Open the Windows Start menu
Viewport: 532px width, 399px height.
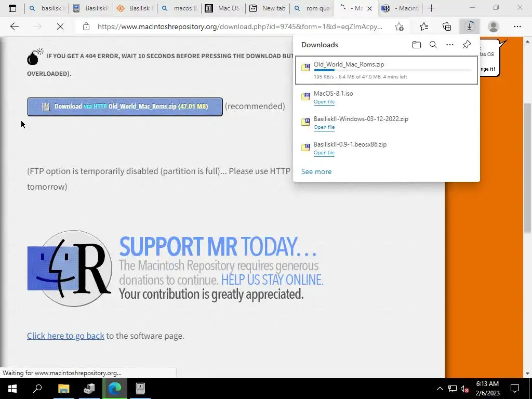tap(12, 389)
